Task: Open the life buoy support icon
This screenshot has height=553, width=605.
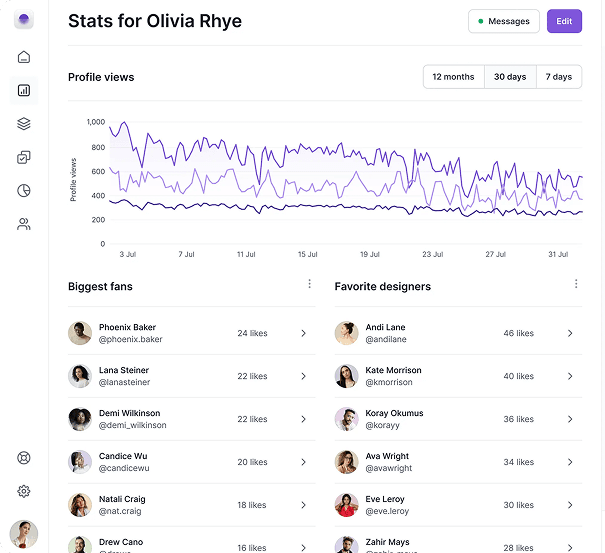Action: (24, 458)
